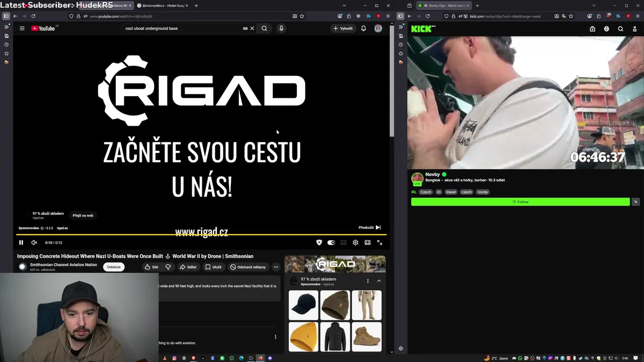Reload the Kick page
The width and height of the screenshot is (644, 362).
(x=428, y=16)
